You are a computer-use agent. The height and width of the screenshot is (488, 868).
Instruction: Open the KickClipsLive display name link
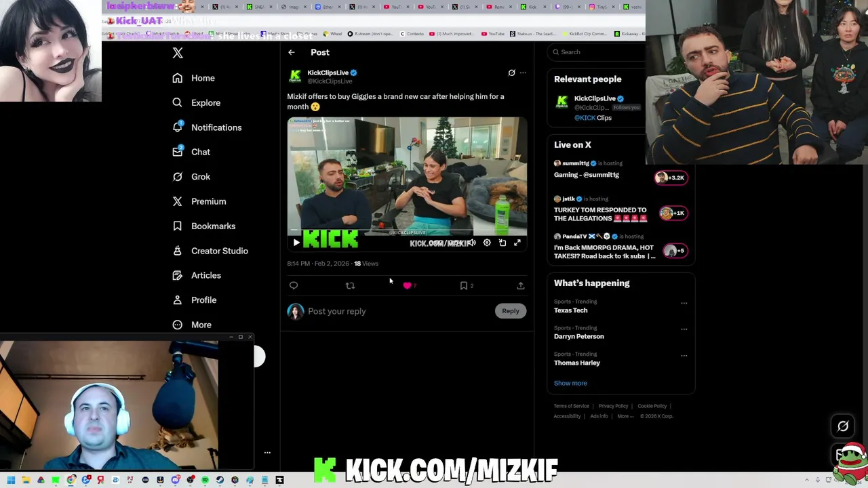[x=328, y=73]
